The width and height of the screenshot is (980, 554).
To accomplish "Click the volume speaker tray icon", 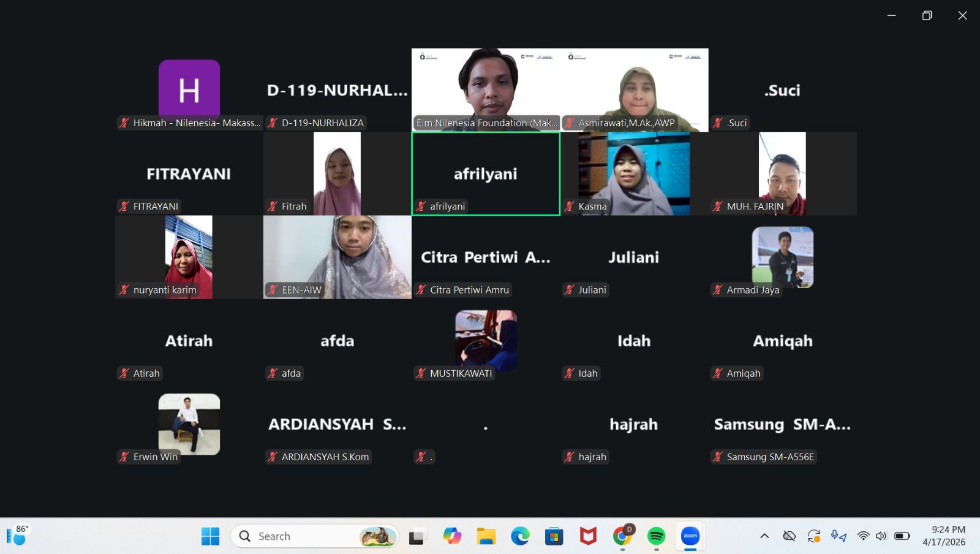I will point(881,536).
